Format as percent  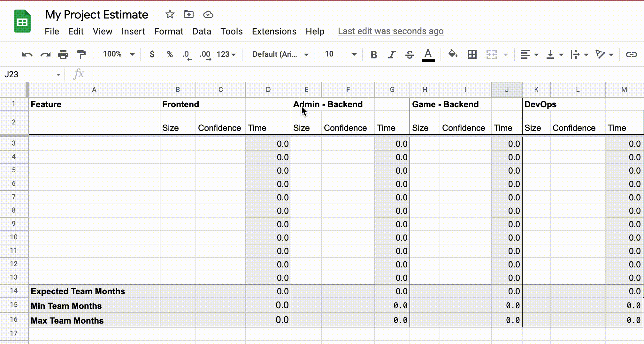pos(170,54)
